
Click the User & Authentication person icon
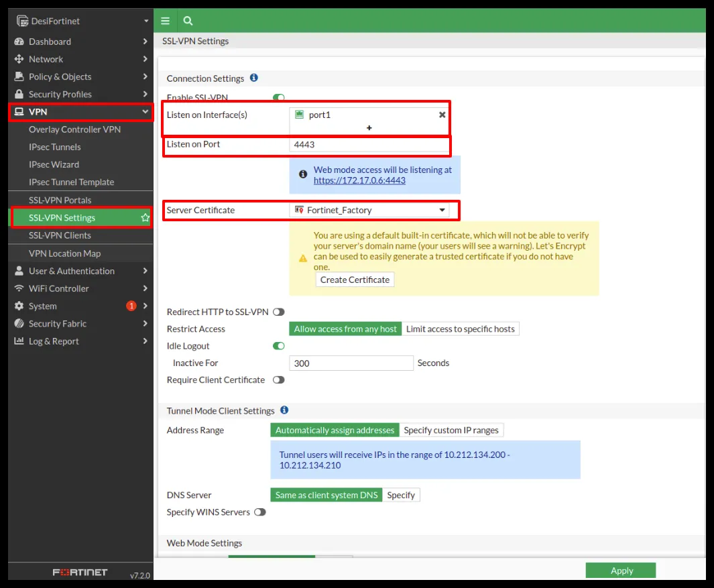[x=19, y=271]
